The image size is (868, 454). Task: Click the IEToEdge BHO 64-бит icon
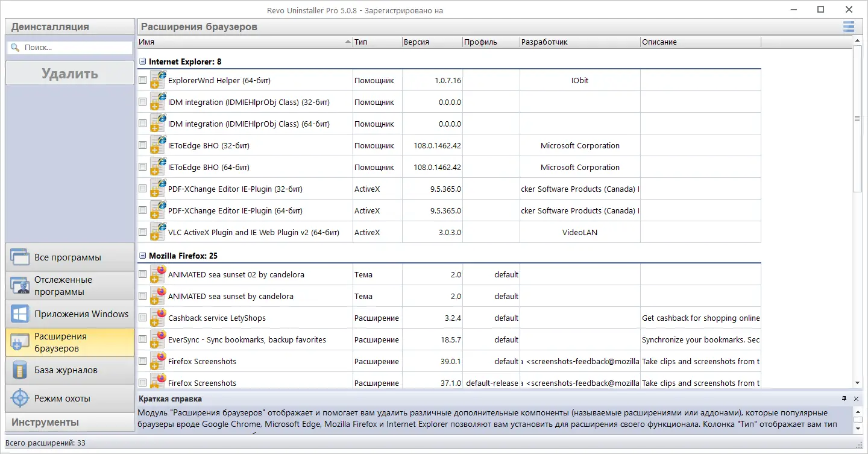tap(158, 167)
